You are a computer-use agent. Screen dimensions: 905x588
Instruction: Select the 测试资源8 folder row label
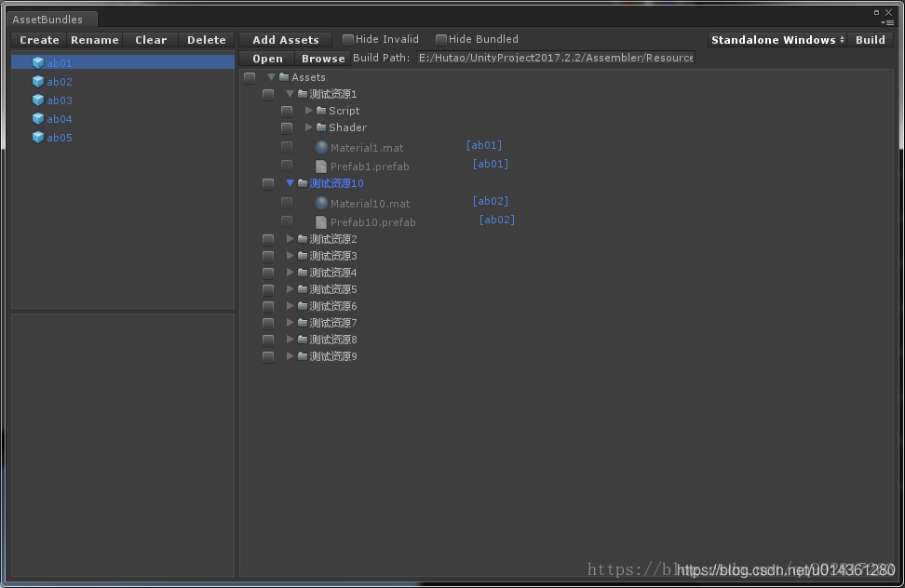[x=333, y=339]
